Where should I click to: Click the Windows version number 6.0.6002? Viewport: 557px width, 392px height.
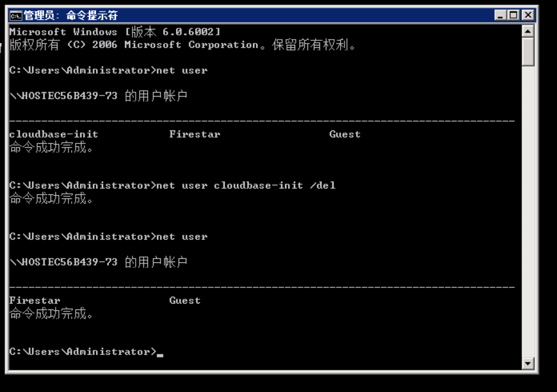coord(188,32)
